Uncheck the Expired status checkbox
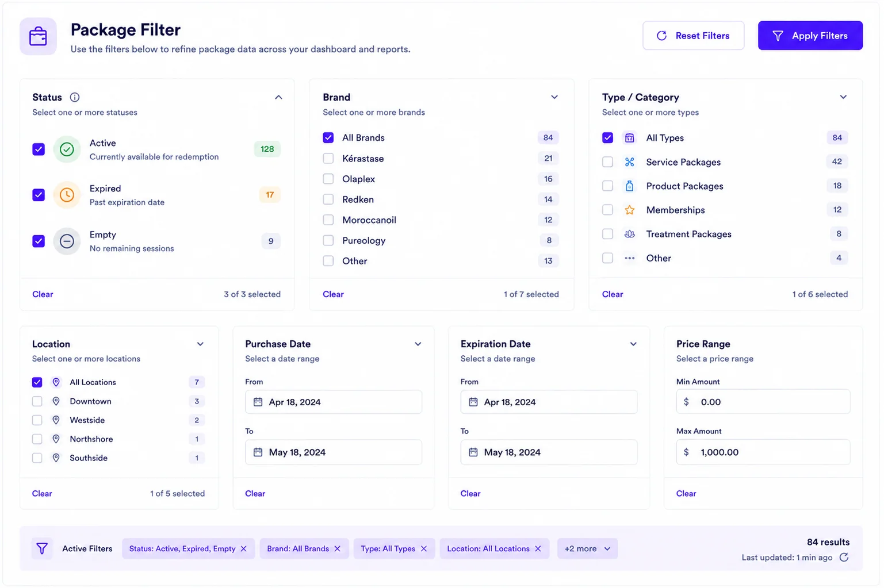Viewport: 884px width, 588px height. point(39,195)
